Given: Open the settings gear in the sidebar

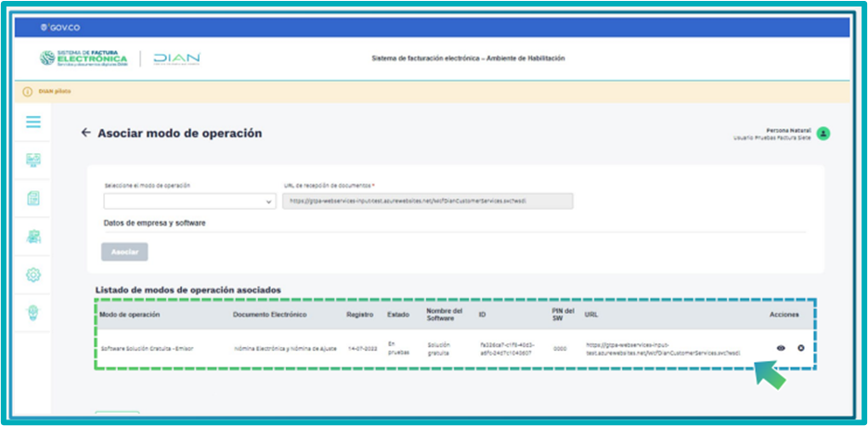Looking at the screenshot, I should [x=33, y=275].
